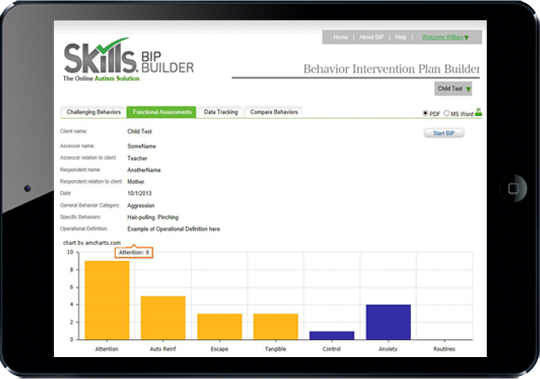Click the chart by amcharts.com link

coord(92,243)
